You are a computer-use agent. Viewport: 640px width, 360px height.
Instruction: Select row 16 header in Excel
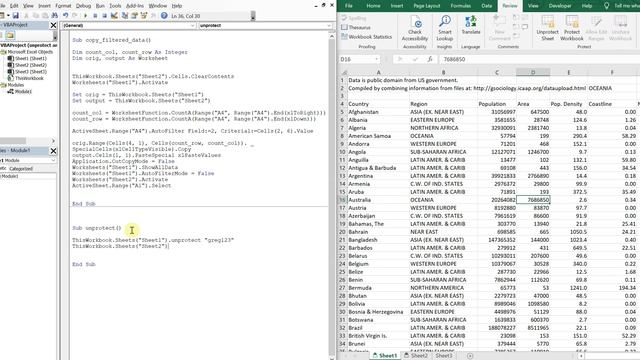342,200
